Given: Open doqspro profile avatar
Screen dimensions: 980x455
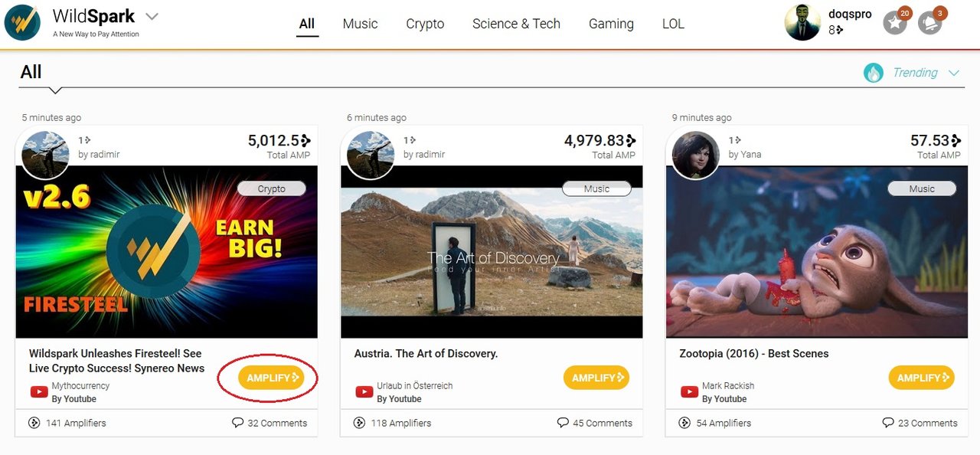Looking at the screenshot, I should click(x=802, y=23).
